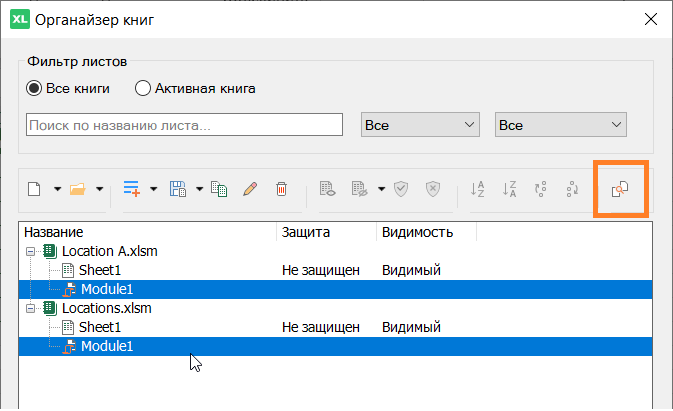Click the copy sheet icon

click(x=219, y=189)
